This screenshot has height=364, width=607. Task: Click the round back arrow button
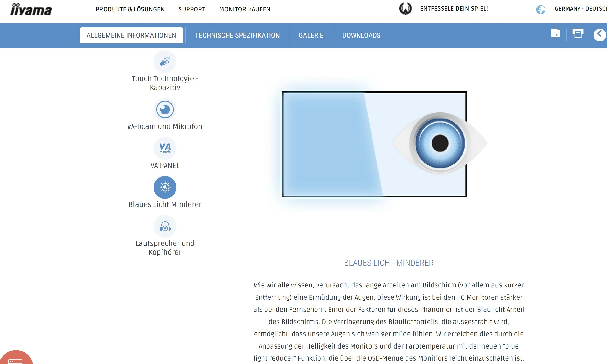[600, 35]
